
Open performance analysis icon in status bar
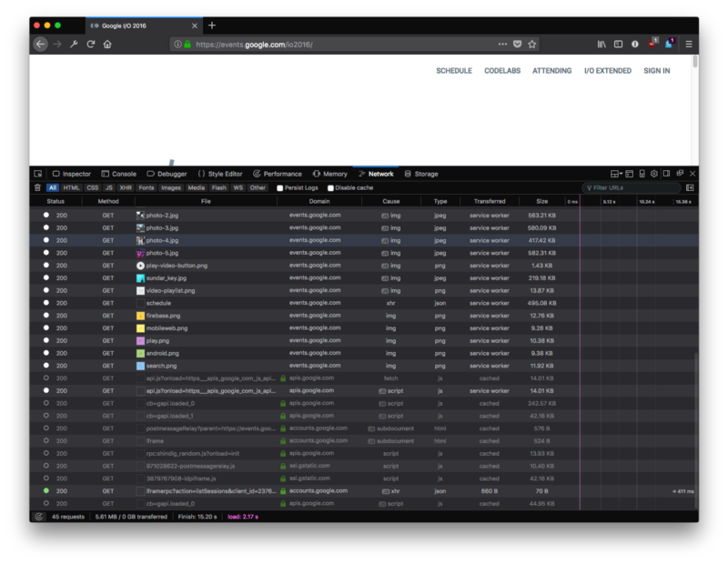[x=39, y=516]
